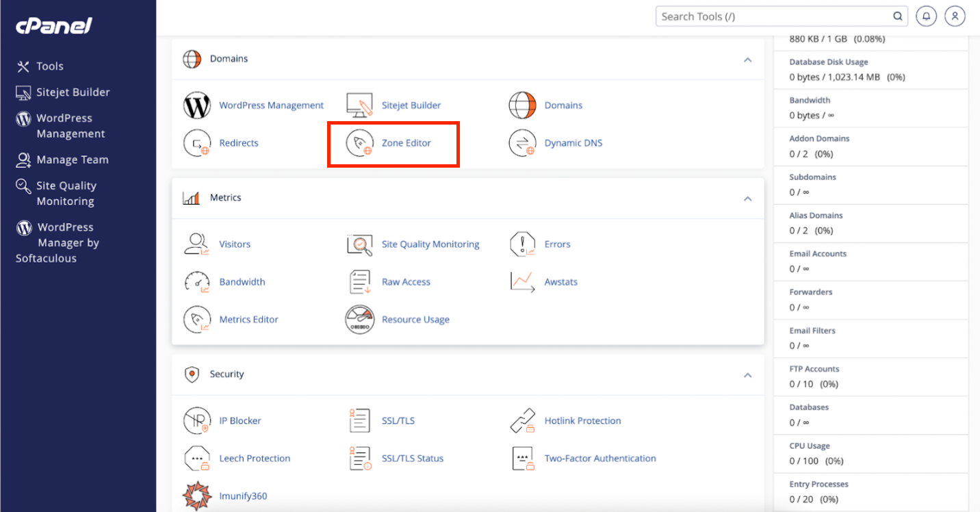
Task: Select the Redirects icon
Action: click(x=197, y=144)
